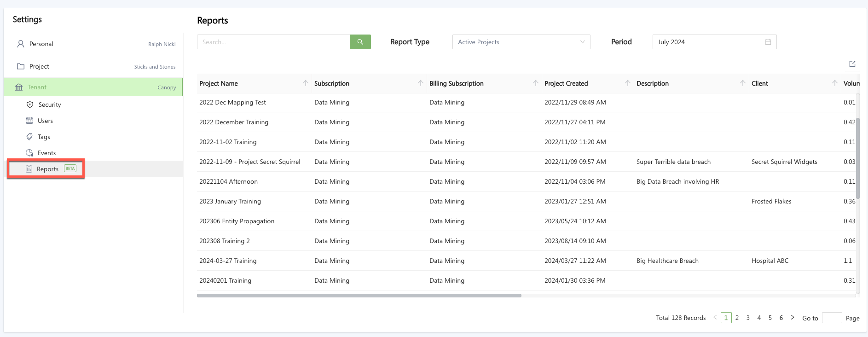Sort by Project Name arrow
The height and width of the screenshot is (337, 868).
(306, 83)
